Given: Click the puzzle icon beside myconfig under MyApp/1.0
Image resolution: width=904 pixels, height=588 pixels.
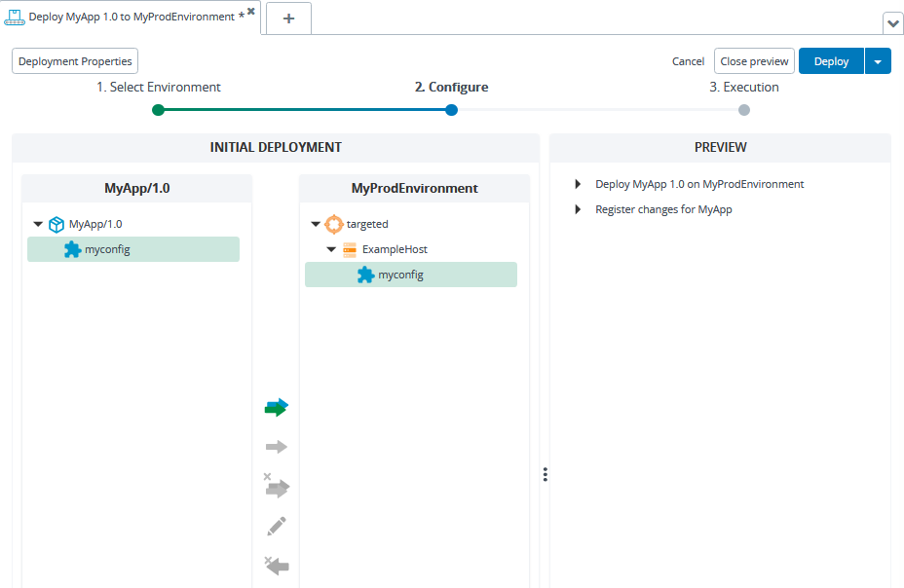Looking at the screenshot, I should [x=73, y=249].
